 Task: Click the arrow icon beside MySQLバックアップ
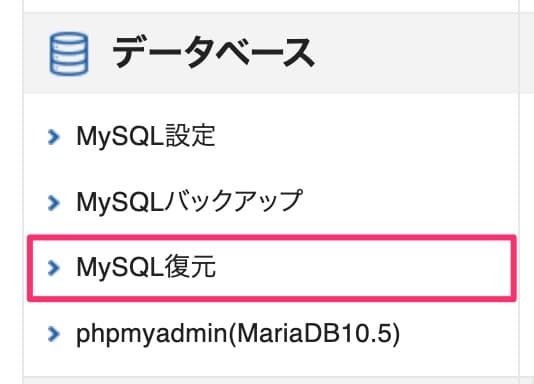(54, 203)
